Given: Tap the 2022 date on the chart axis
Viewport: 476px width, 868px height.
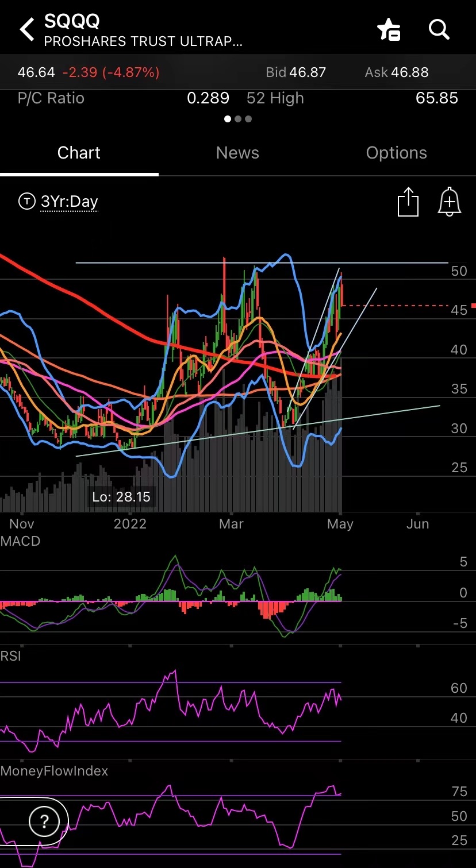Looking at the screenshot, I should click(x=130, y=524).
